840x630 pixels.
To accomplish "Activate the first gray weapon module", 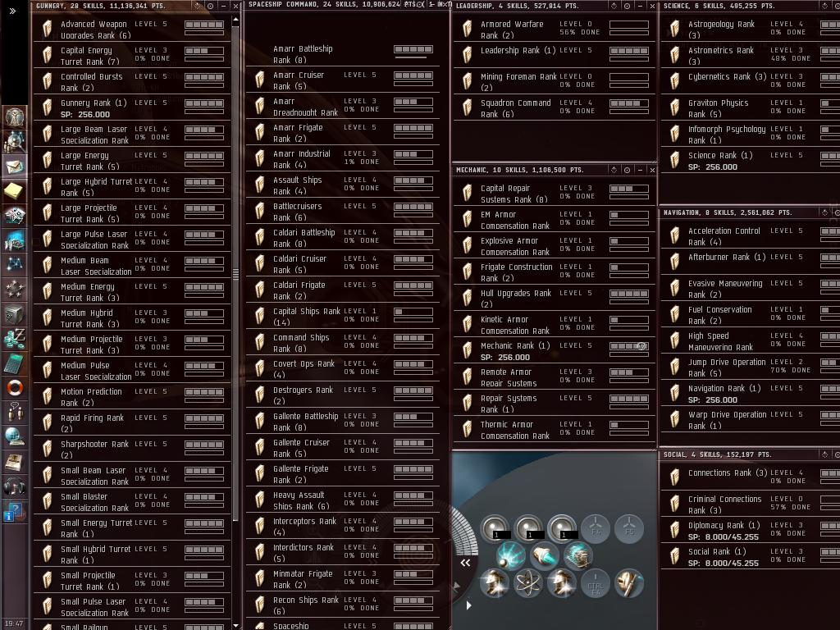I will (x=495, y=528).
